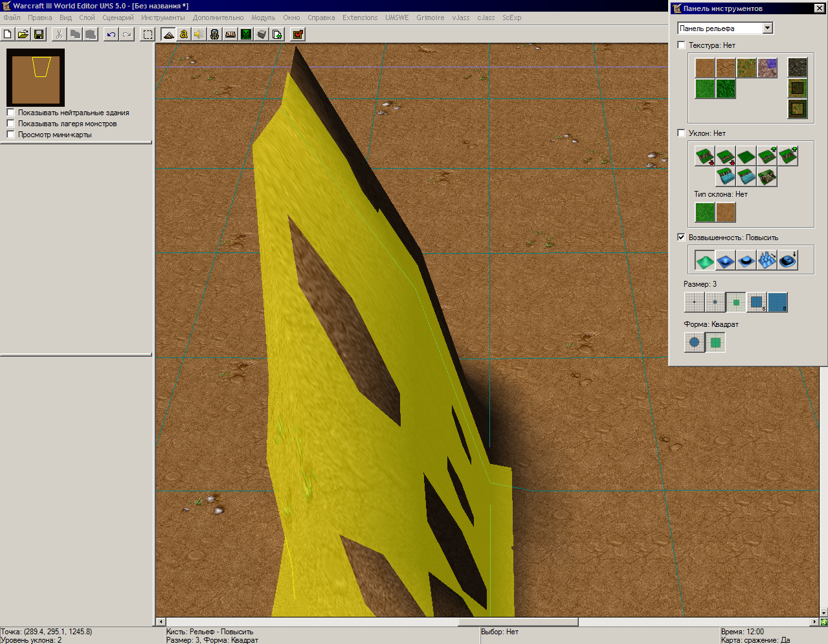Open the Extensions menu
828x644 pixels.
pos(360,17)
